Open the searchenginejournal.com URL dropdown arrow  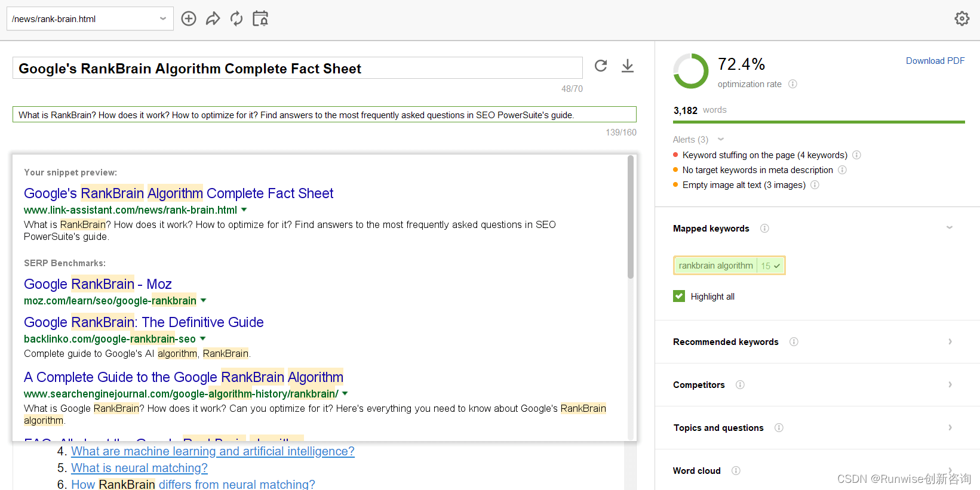345,394
